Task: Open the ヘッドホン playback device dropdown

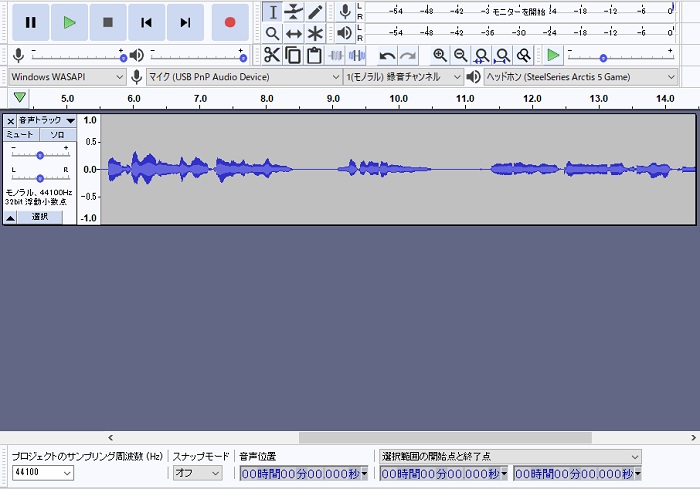Action: click(x=580, y=77)
